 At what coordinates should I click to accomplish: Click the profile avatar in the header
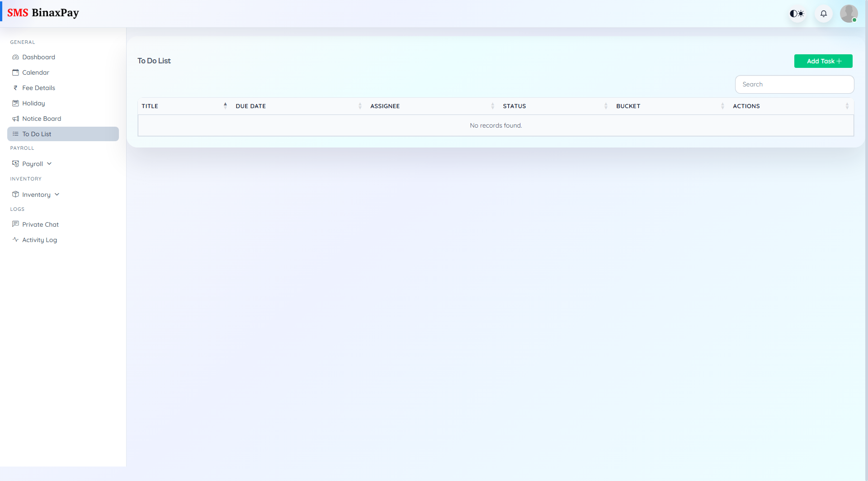[x=849, y=13]
